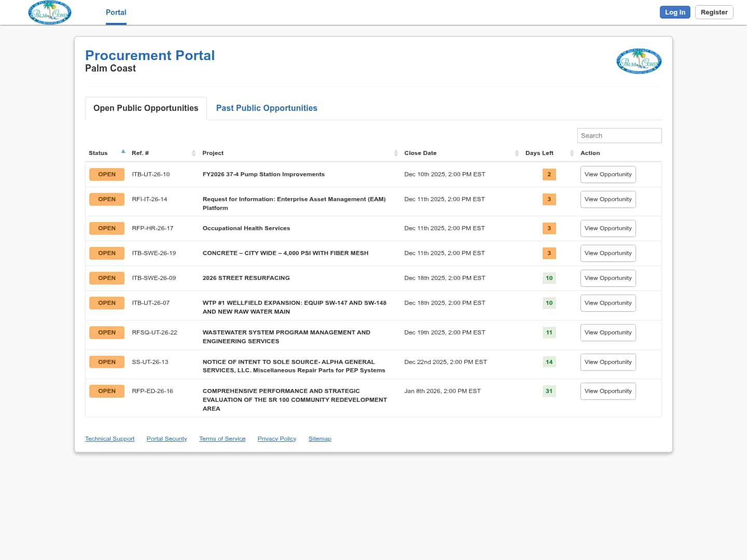This screenshot has height=560, width=747.
Task: View Opportunity for 2026 Street Resurfacing
Action: [607, 278]
